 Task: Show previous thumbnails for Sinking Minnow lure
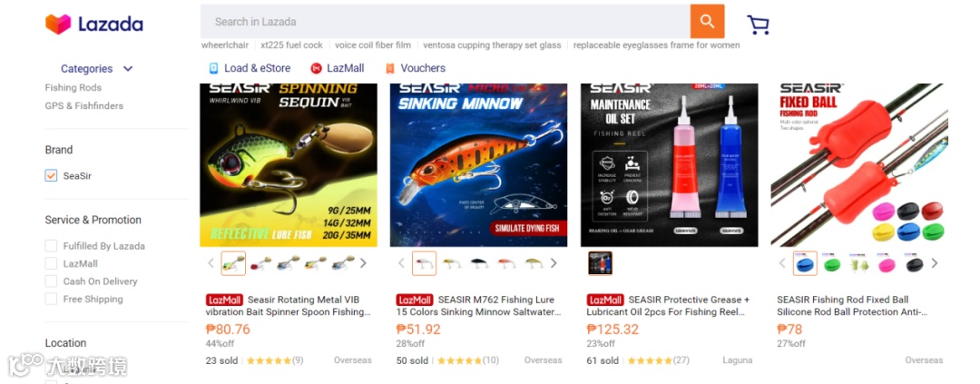pos(401,263)
